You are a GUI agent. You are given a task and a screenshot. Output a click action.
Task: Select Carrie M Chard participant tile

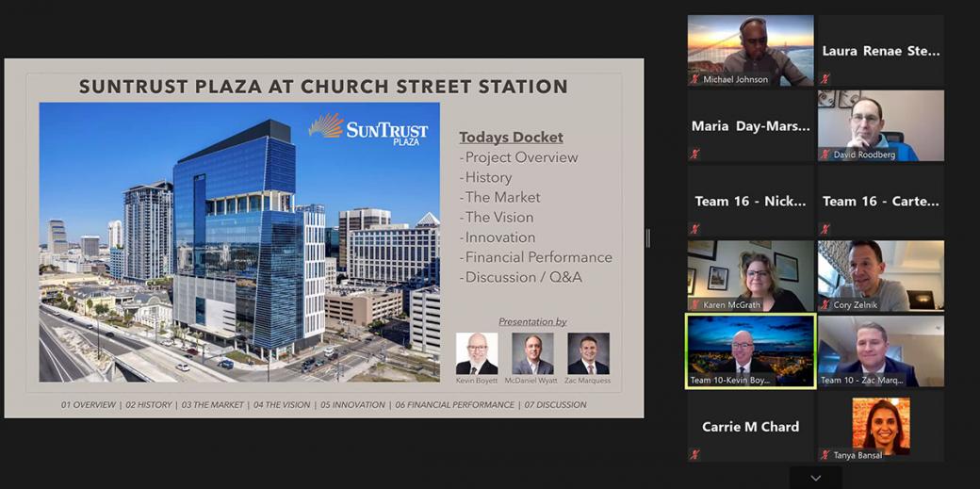(x=751, y=426)
